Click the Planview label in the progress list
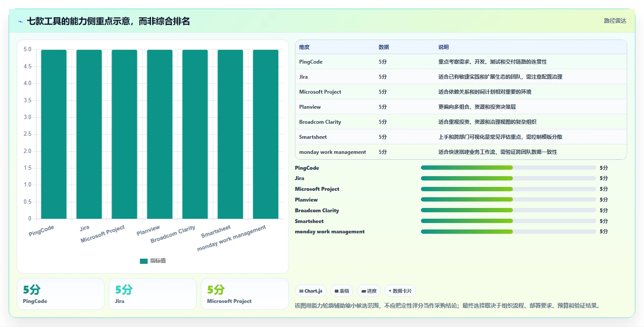 (307, 200)
